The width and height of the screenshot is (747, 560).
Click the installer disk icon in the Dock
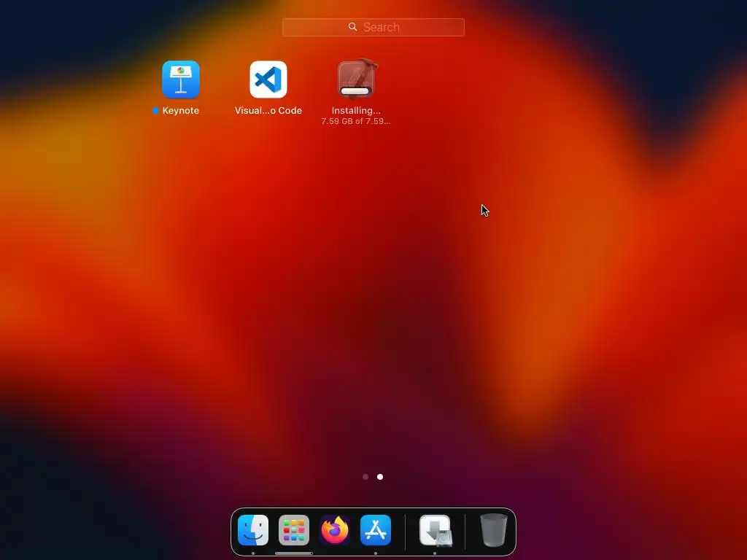pyautogui.click(x=436, y=531)
